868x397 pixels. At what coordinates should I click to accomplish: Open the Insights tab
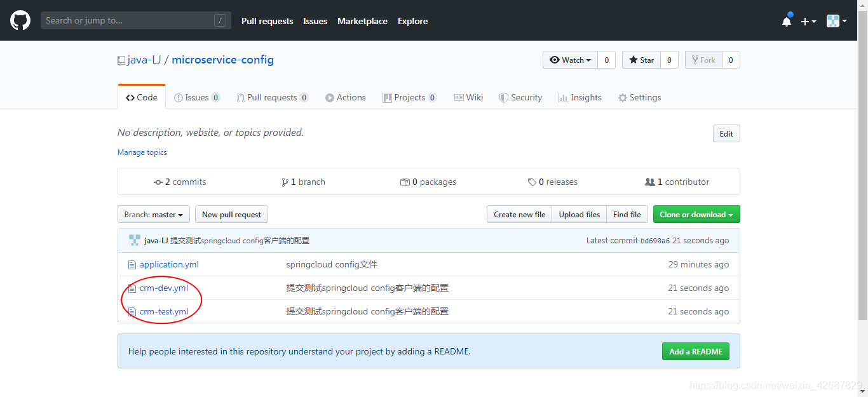[x=580, y=97]
